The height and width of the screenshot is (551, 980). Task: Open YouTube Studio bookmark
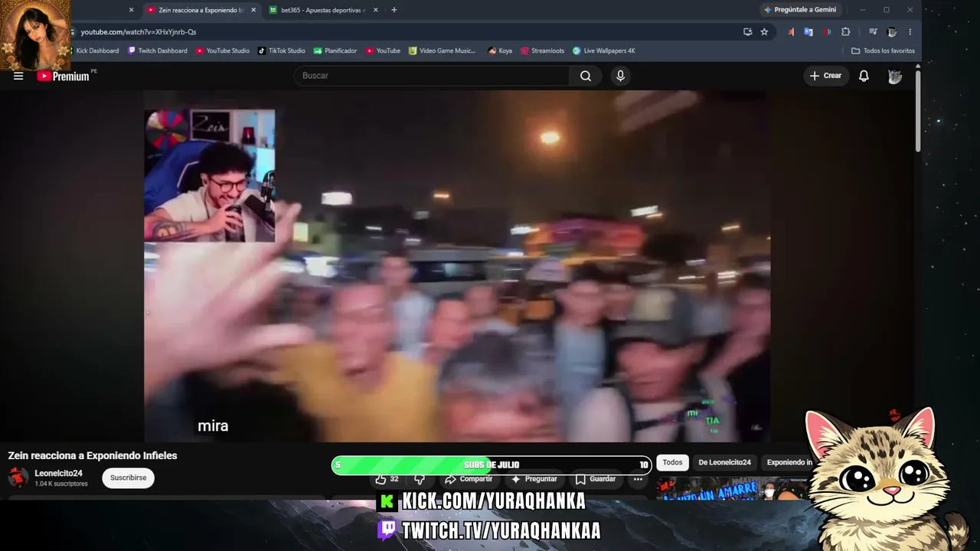pyautogui.click(x=223, y=51)
